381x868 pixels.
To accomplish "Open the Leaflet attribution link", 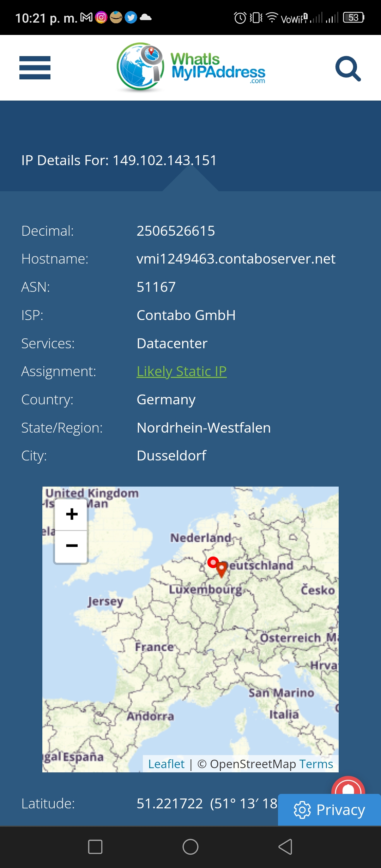I will [x=166, y=764].
